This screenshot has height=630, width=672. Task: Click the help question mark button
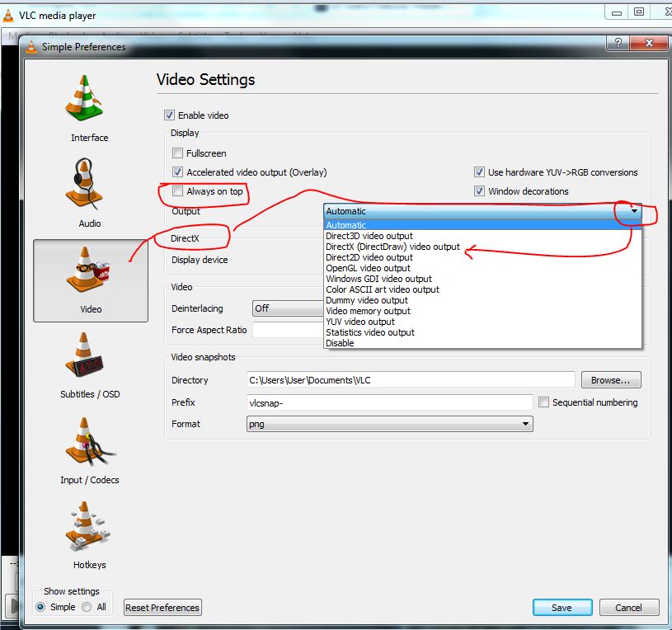point(618,43)
